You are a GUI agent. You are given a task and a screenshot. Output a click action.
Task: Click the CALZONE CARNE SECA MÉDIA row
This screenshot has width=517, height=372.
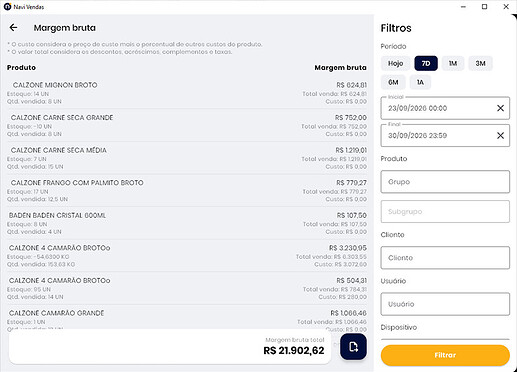pos(187,158)
